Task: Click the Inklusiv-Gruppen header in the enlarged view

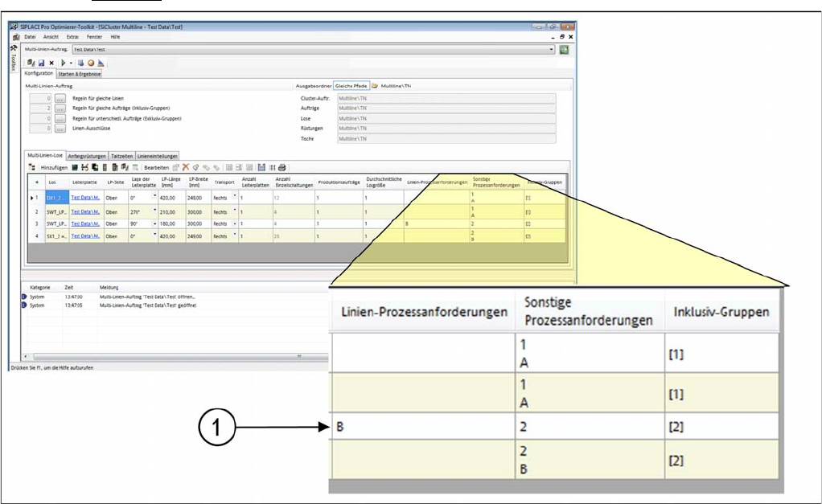Action: [x=721, y=312]
